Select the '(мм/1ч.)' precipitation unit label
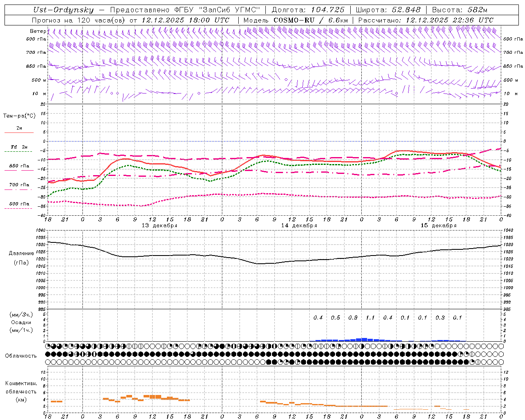 coord(21,330)
